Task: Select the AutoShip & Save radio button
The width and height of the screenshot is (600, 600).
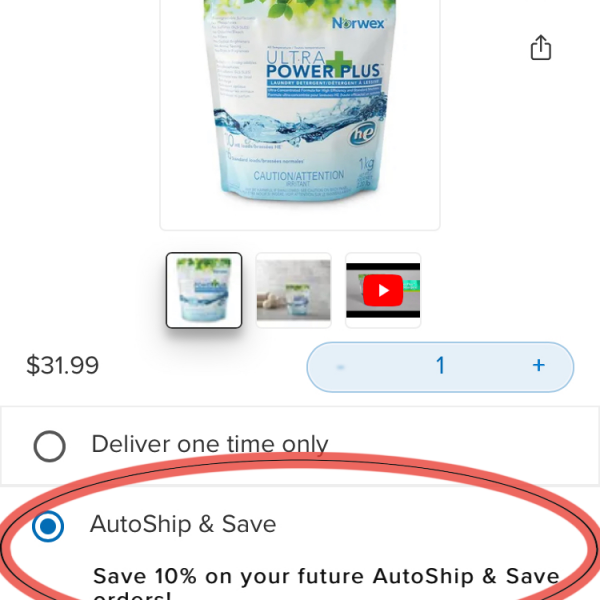Action: point(48,526)
